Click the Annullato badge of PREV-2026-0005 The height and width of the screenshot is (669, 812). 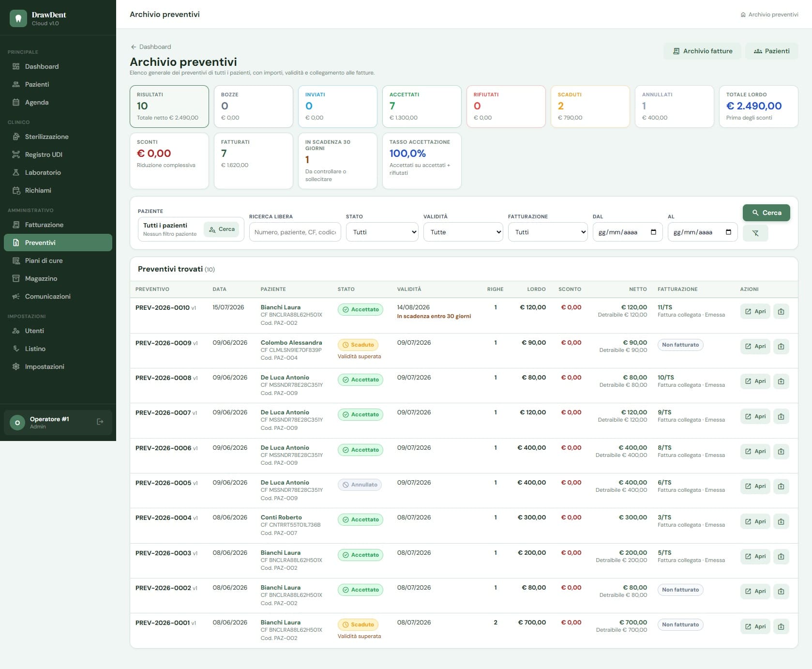click(x=360, y=485)
